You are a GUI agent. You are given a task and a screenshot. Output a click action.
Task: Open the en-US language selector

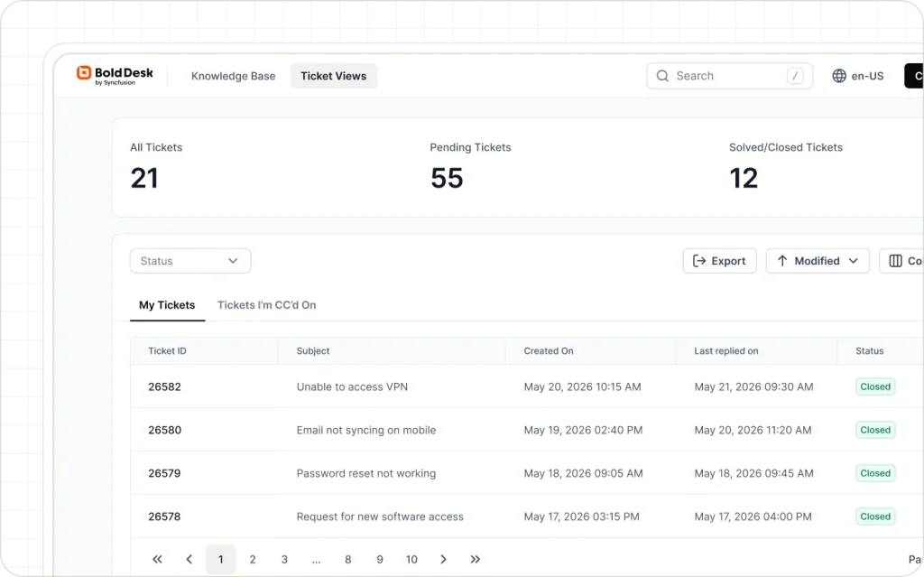[858, 76]
